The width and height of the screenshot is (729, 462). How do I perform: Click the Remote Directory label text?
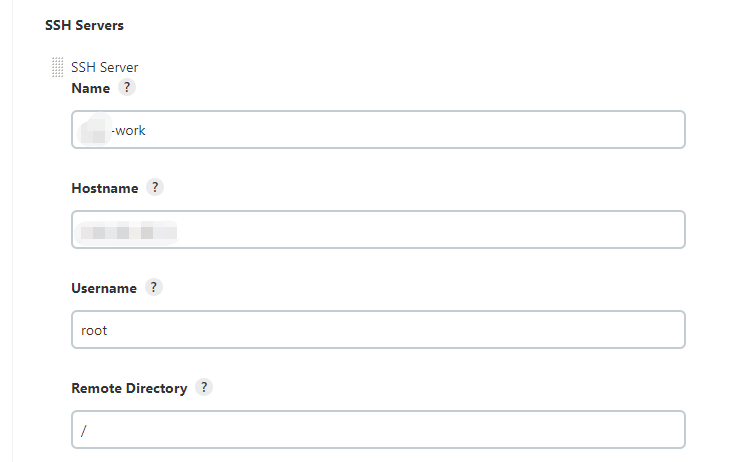(129, 388)
